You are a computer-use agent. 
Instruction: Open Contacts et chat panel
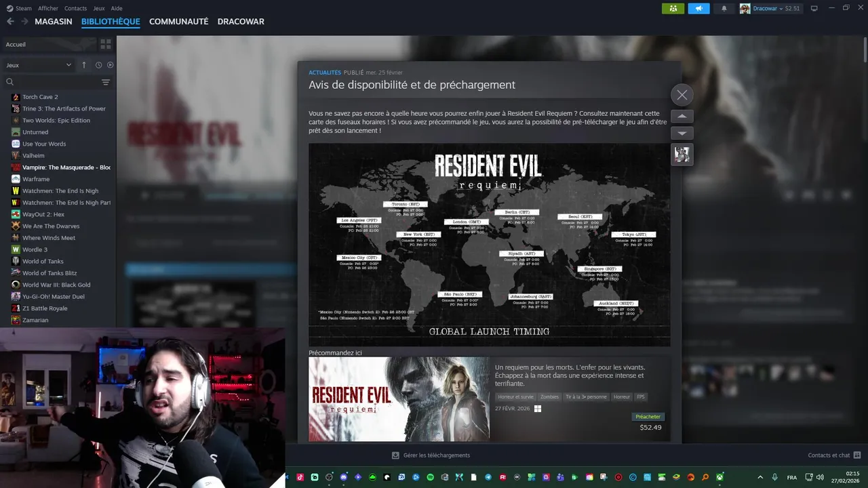pyautogui.click(x=834, y=455)
